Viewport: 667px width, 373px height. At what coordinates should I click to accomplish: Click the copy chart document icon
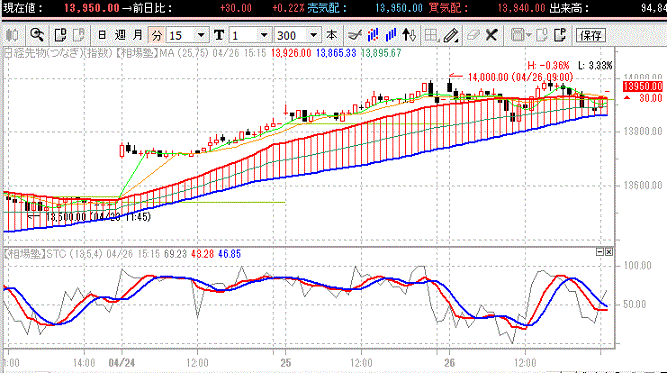(x=60, y=35)
